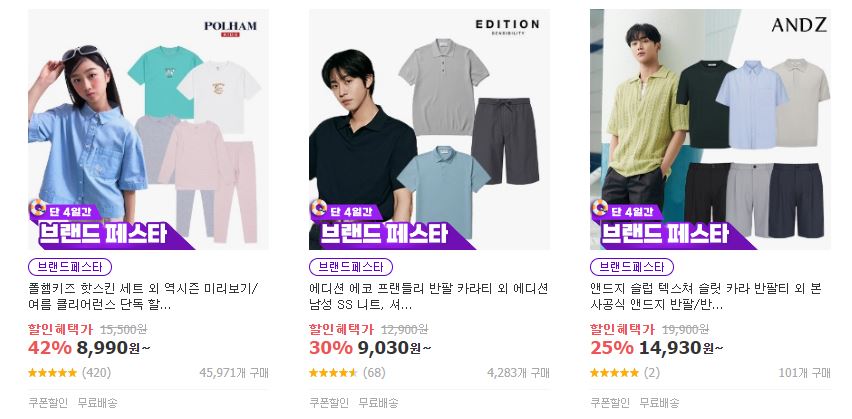Open the ANDZ product image

click(x=710, y=129)
